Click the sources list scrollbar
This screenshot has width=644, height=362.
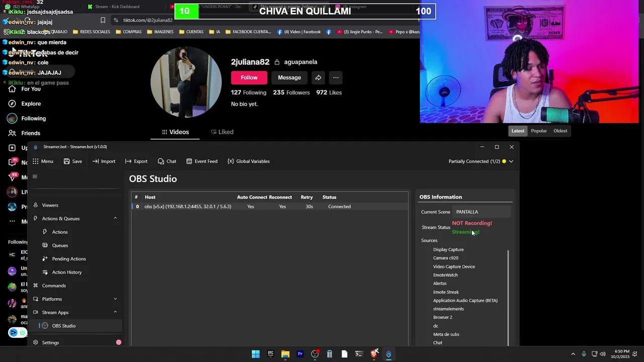point(508,298)
